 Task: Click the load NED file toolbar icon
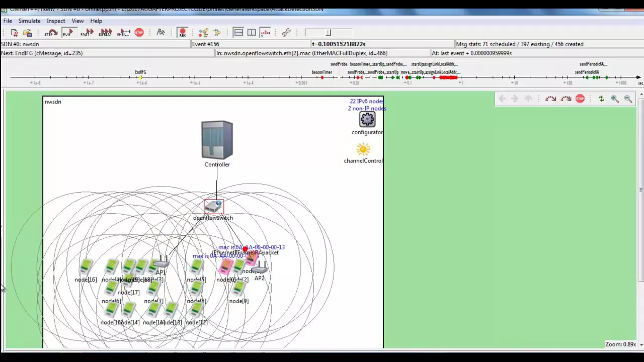click(x=14, y=33)
